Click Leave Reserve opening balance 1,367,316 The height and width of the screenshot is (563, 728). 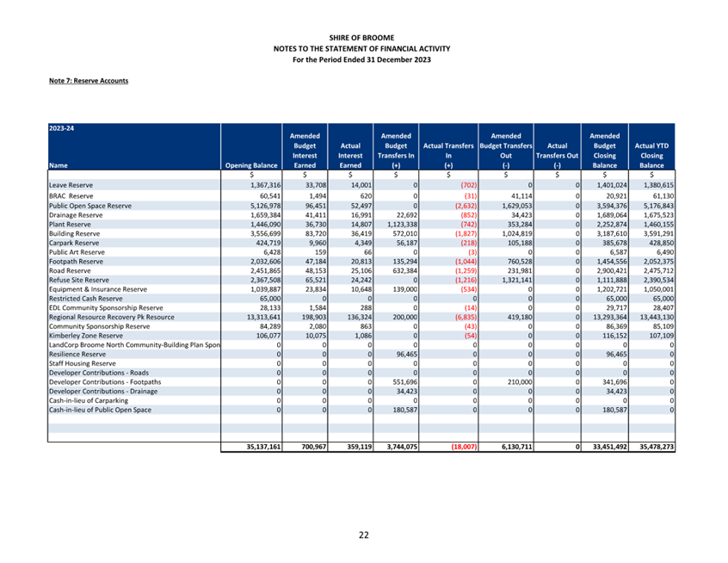tap(266, 185)
